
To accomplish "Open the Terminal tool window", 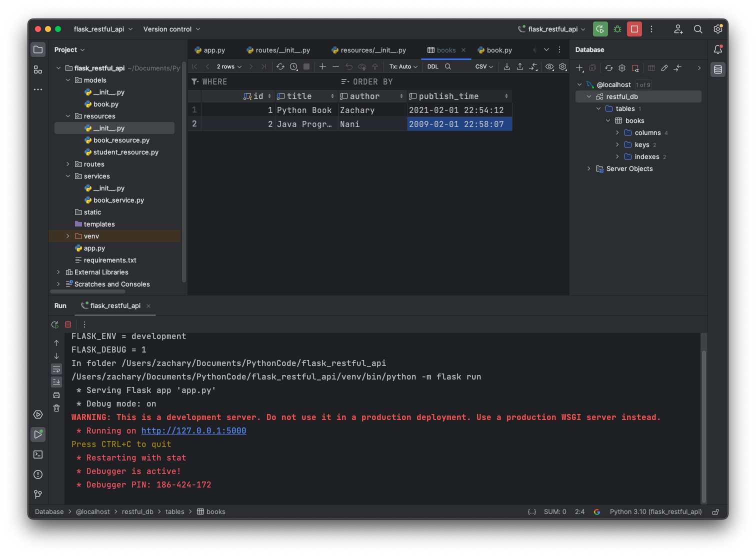I will (38, 454).
